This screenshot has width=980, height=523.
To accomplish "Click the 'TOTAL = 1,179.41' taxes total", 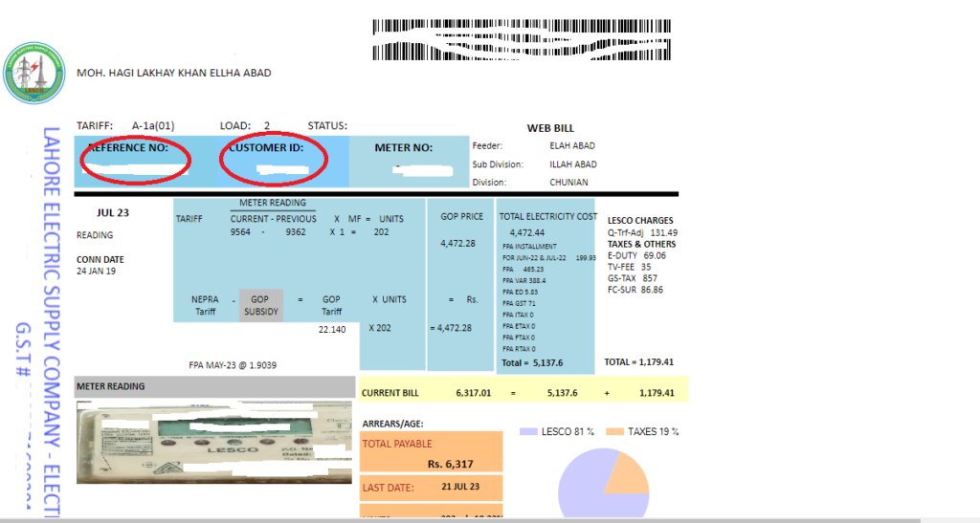I will tap(638, 362).
